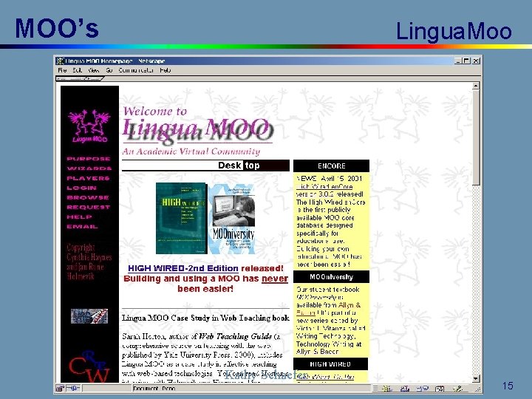Click the component bar drag handle icon
532x399 pixels.
click(x=375, y=389)
